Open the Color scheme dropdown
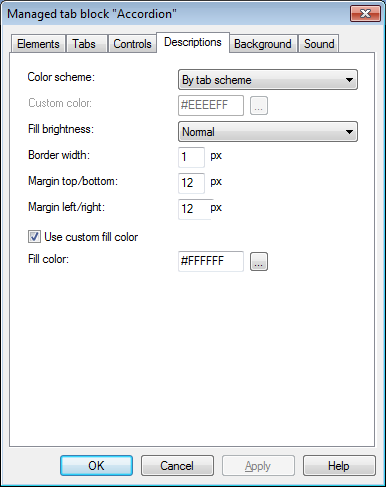386x487 pixels. (x=268, y=80)
